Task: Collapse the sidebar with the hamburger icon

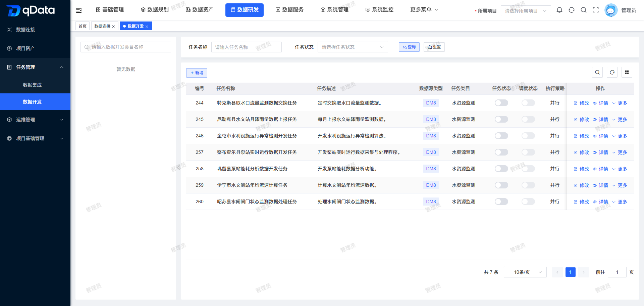Action: (79, 10)
